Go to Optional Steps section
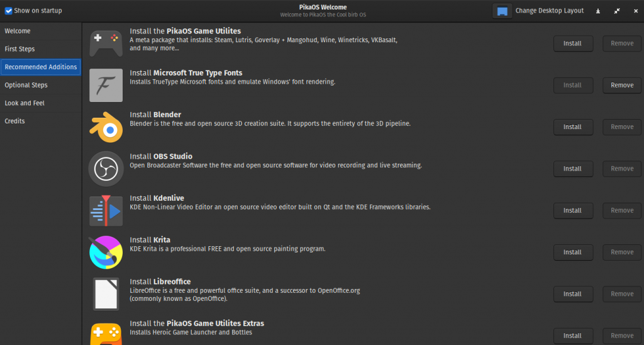 (x=26, y=85)
